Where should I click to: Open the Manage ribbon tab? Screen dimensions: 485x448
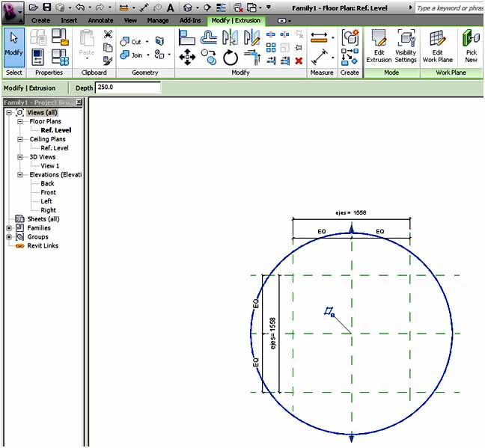(157, 20)
